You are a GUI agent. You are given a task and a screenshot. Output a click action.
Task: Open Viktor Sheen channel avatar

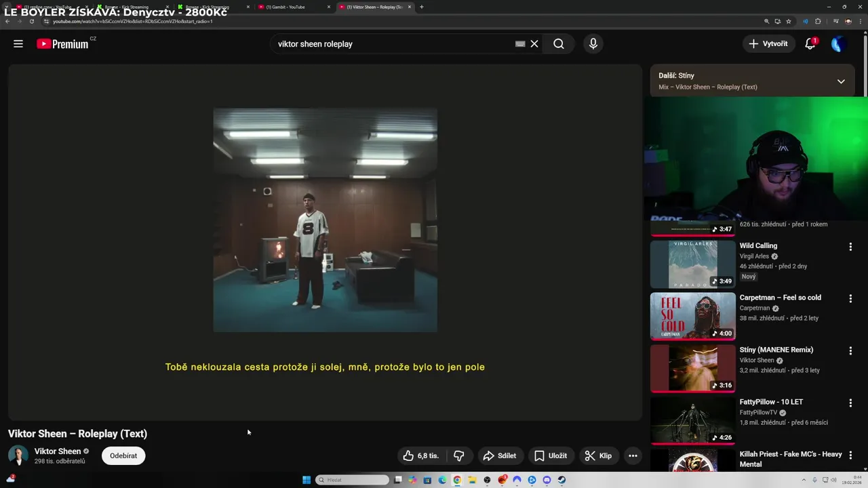point(18,455)
